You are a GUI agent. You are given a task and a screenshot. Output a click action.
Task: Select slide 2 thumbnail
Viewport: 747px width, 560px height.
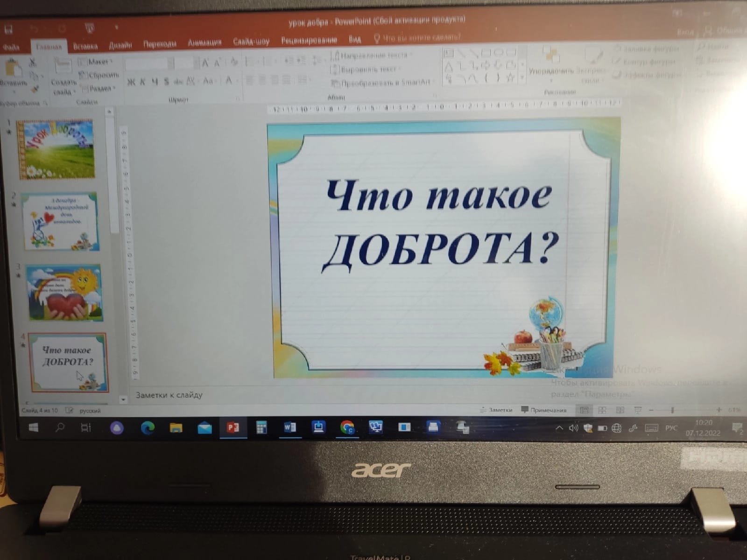tap(60, 222)
